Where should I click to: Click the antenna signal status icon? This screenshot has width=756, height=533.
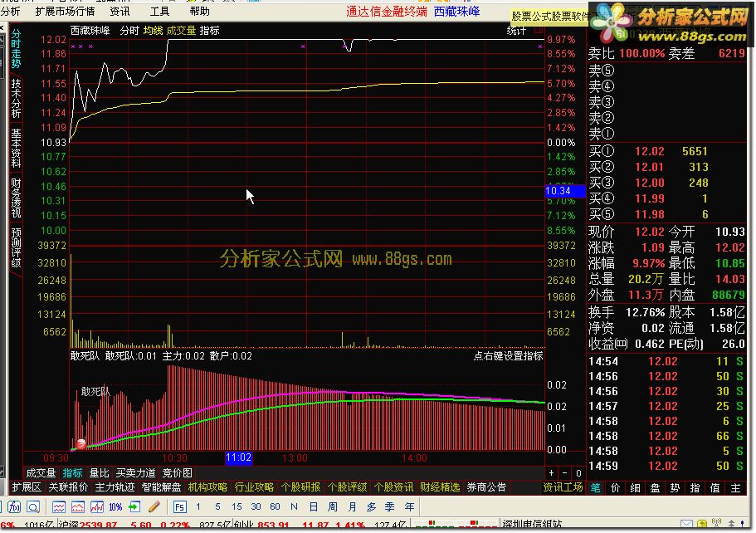coord(716,523)
